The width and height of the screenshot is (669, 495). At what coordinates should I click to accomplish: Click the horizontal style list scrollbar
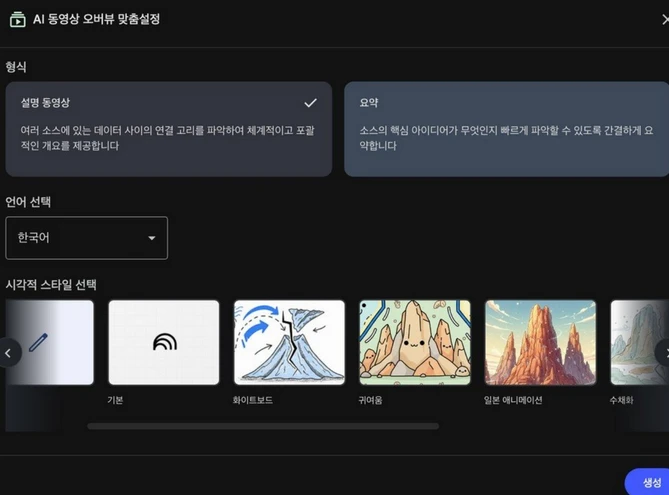point(262,426)
